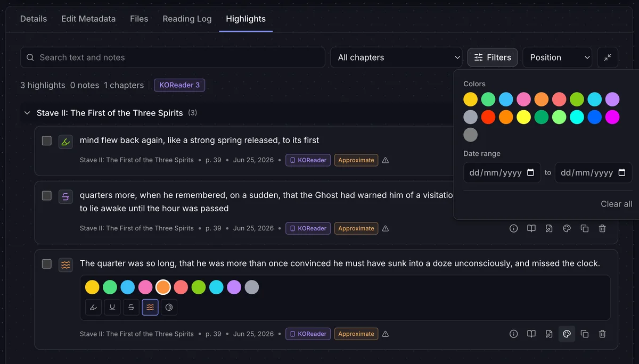
Task: Open the Files tab
Action: pos(139,19)
